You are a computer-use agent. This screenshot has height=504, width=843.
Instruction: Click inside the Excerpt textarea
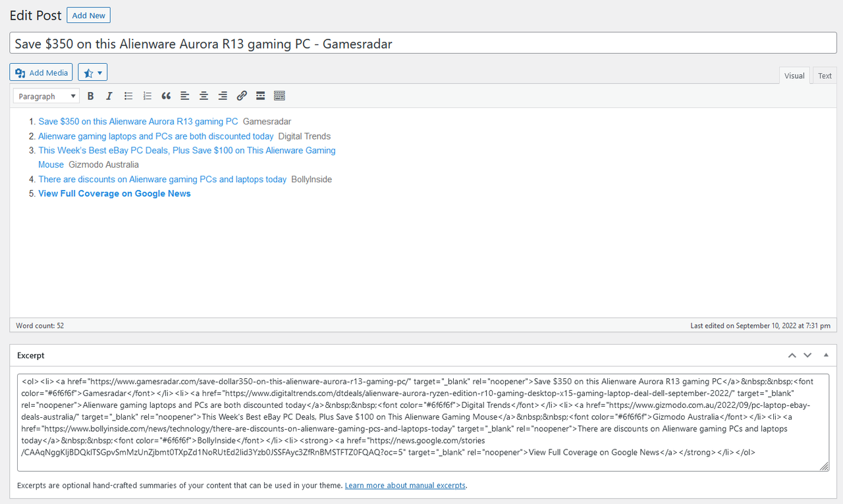[423, 422]
